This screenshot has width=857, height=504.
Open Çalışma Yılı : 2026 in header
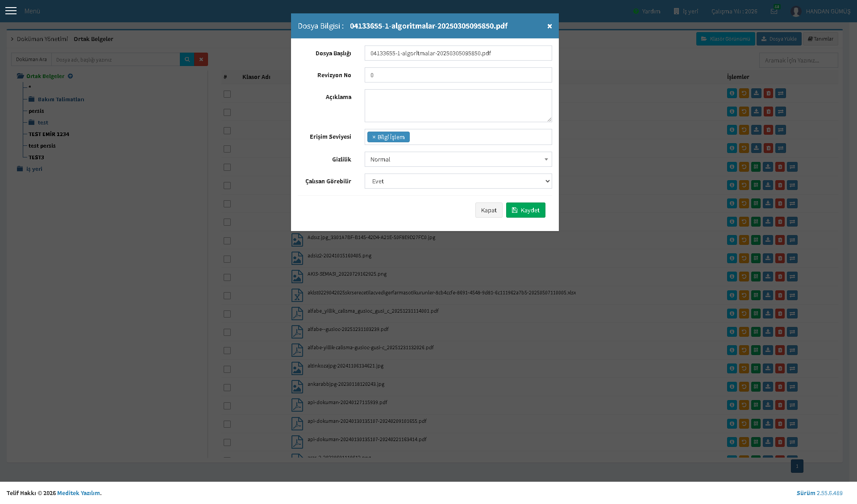click(x=734, y=11)
